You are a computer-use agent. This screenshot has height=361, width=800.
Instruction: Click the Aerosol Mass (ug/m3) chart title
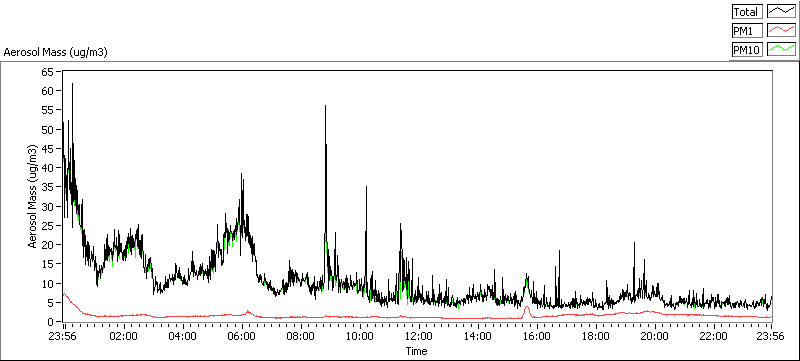click(x=55, y=52)
